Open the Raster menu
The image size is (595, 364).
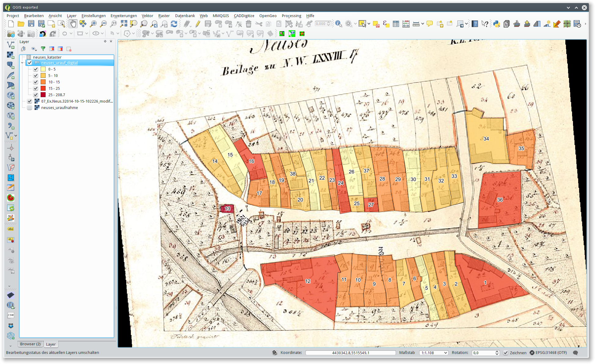tap(164, 16)
